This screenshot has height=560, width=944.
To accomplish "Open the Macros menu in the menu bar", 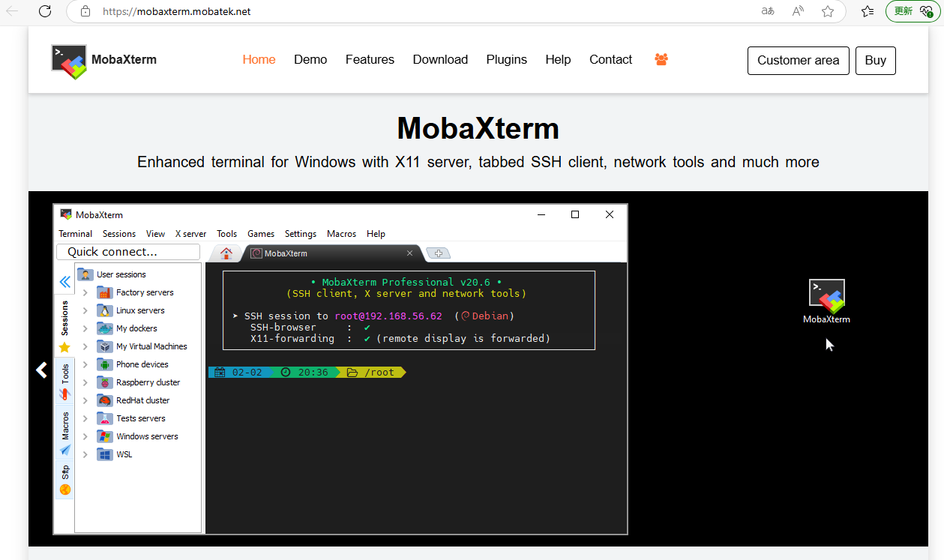I will 341,234.
